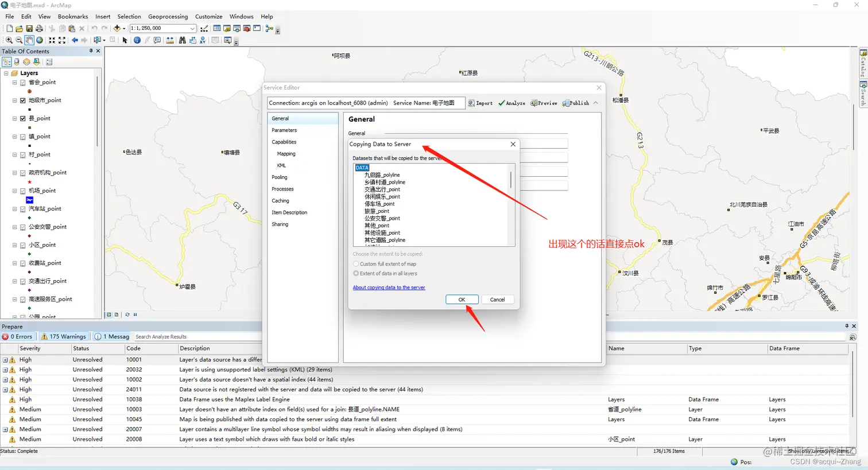Select the Identify tool

click(x=137, y=40)
